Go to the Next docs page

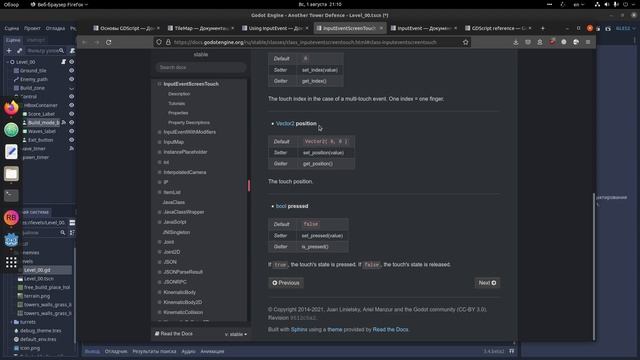click(487, 282)
